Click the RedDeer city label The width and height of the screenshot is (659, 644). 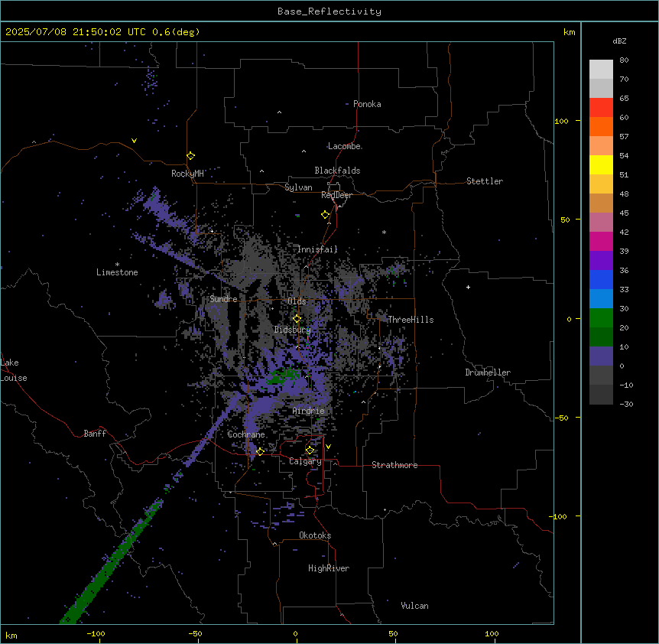click(x=336, y=195)
